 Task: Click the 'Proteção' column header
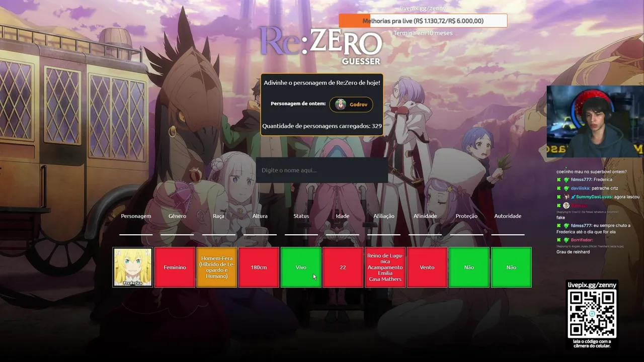(x=466, y=216)
